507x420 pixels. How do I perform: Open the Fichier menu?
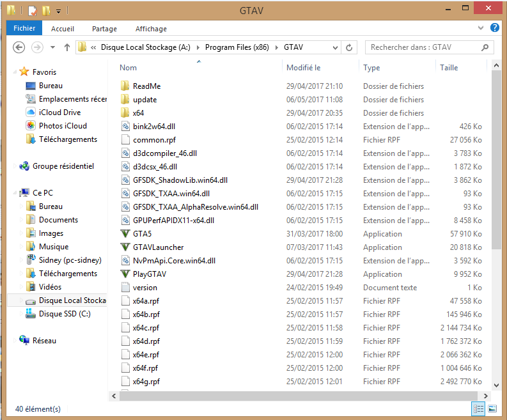point(24,28)
